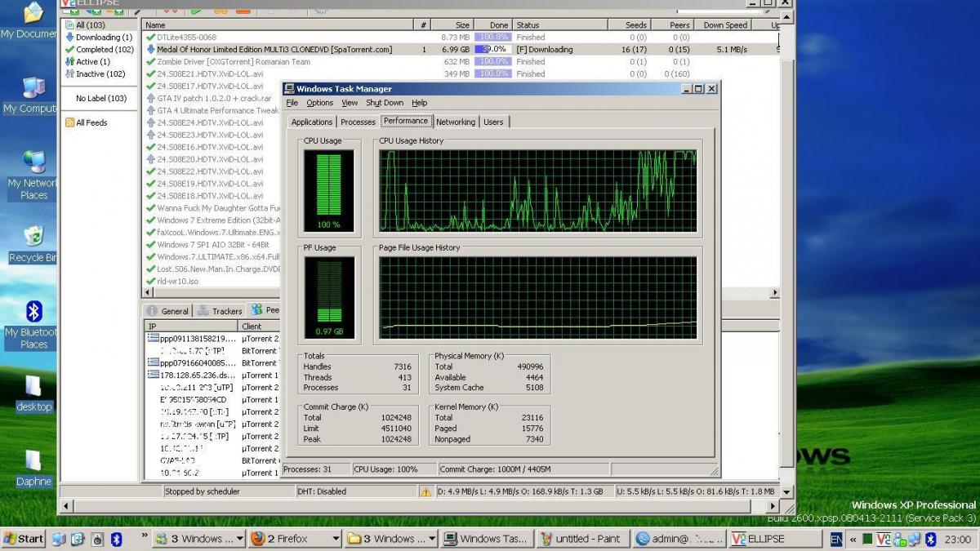The width and height of the screenshot is (980, 551).
Task: Open My Bluetooth Places desktop icon
Action: tap(33, 324)
